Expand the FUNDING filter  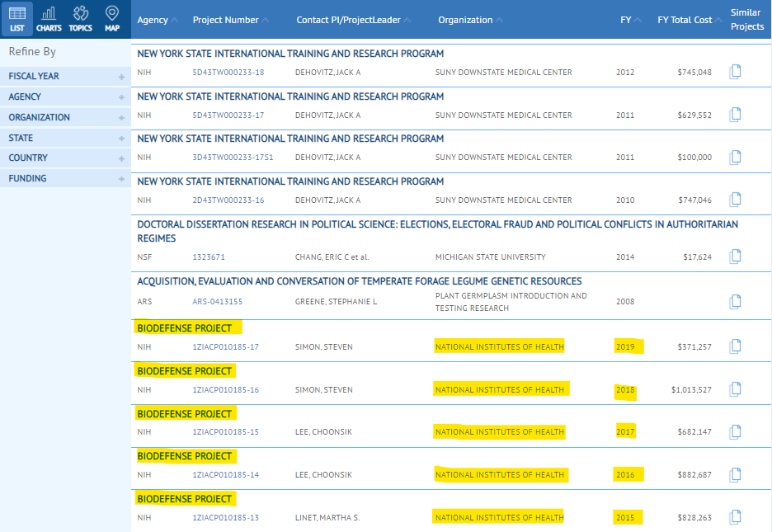point(65,179)
